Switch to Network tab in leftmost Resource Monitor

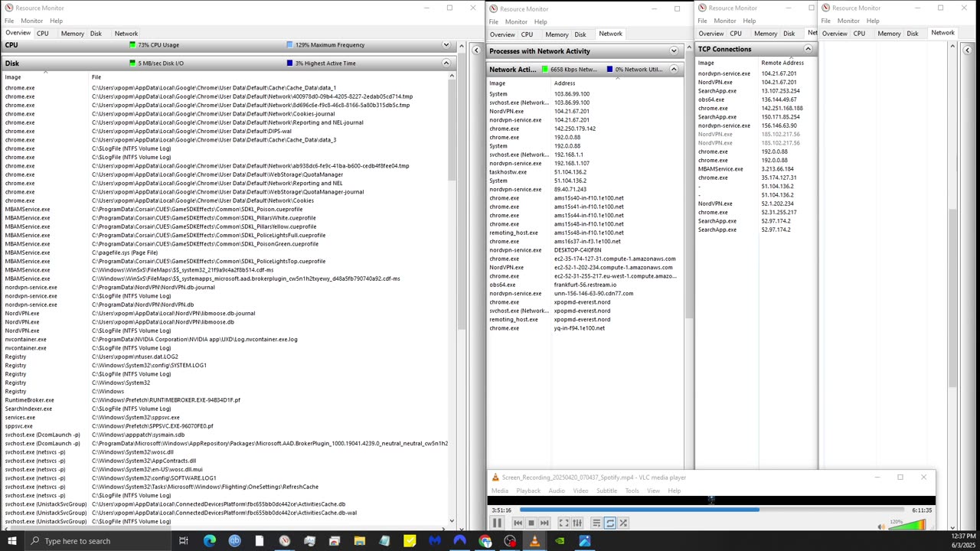click(x=126, y=34)
